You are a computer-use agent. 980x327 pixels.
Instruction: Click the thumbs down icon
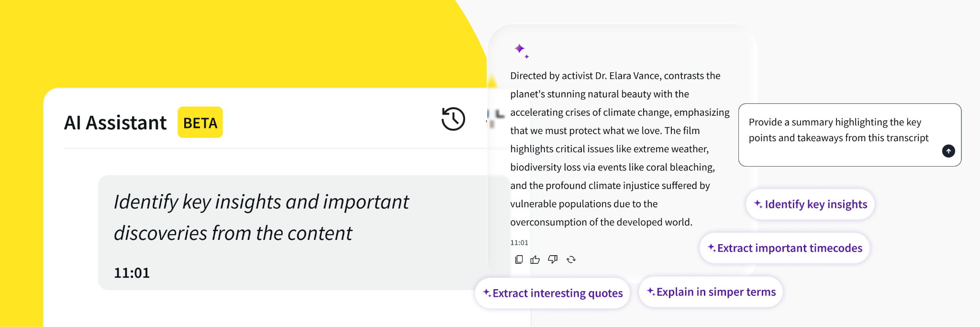tap(553, 259)
